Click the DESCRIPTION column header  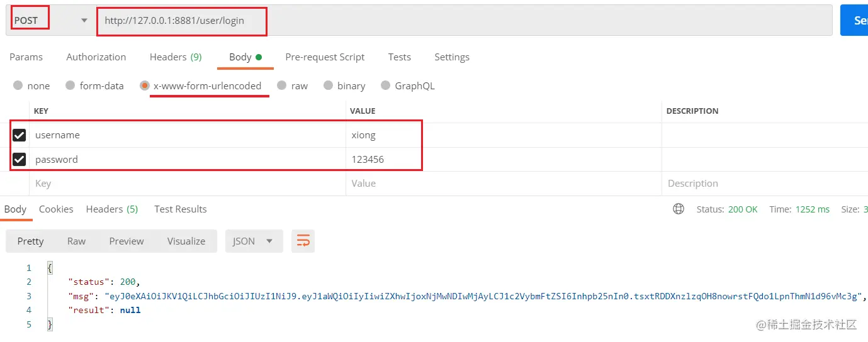tap(692, 111)
